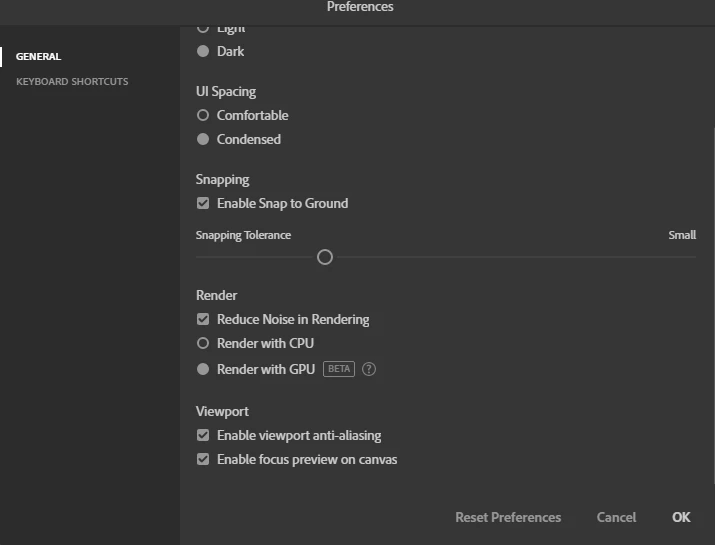Click Cancel to discard preferences

616,517
